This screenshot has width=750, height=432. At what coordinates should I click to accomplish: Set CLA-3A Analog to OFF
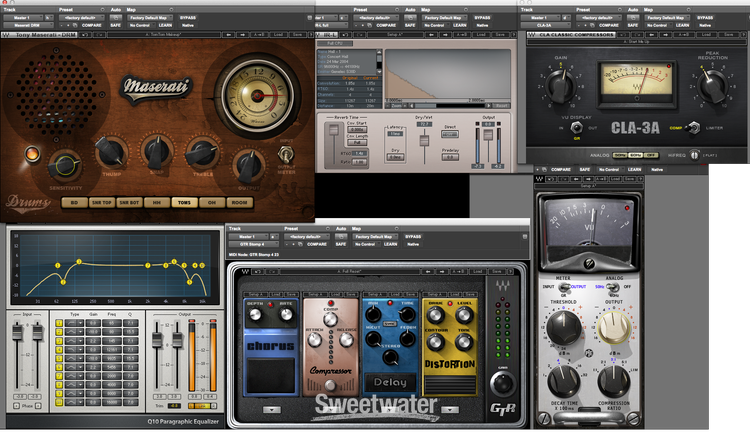pos(651,155)
